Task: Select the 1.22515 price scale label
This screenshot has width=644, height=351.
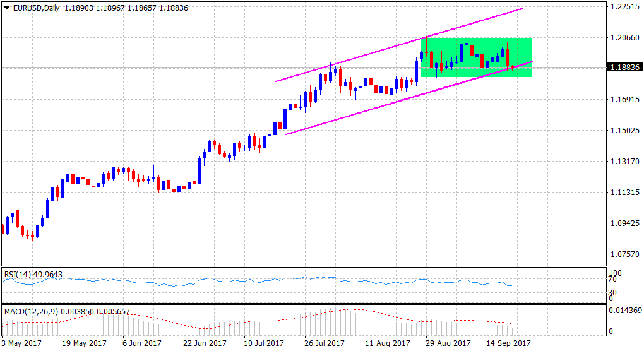Action: tap(624, 7)
